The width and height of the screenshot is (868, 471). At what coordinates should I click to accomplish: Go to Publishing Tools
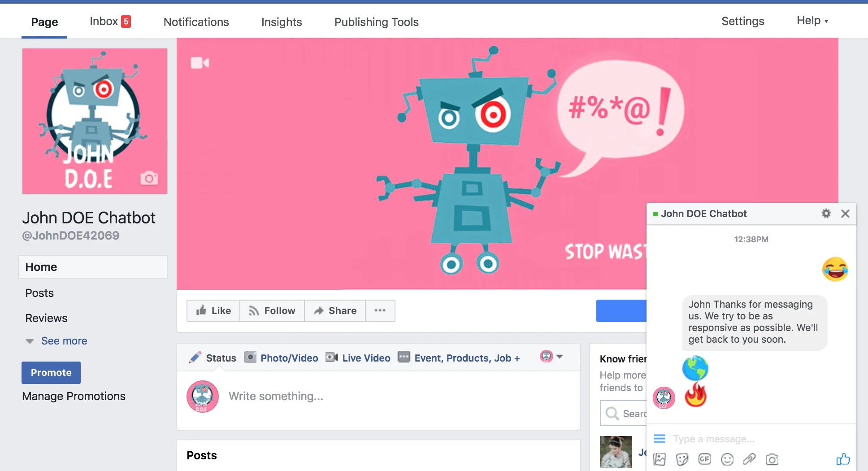tap(376, 22)
